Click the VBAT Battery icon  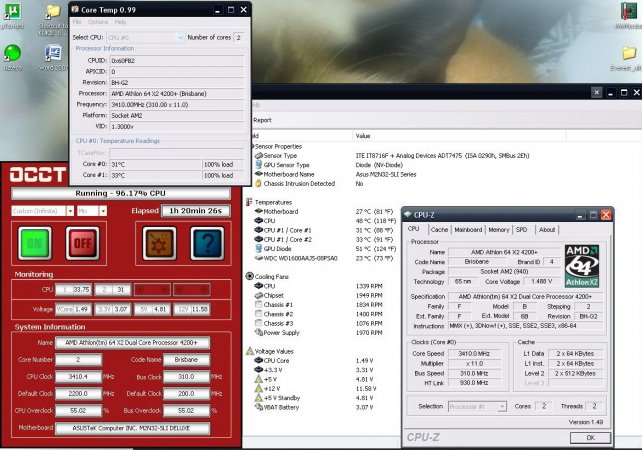pos(258,407)
